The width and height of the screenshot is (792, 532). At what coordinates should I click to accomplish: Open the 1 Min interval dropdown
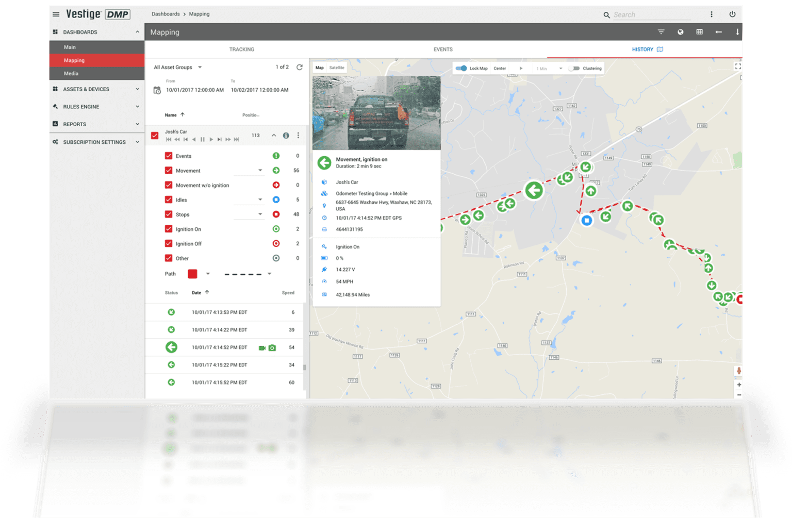[x=549, y=69]
